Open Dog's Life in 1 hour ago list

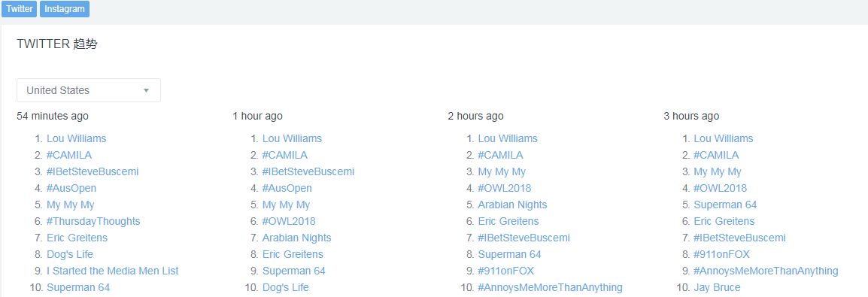286,287
